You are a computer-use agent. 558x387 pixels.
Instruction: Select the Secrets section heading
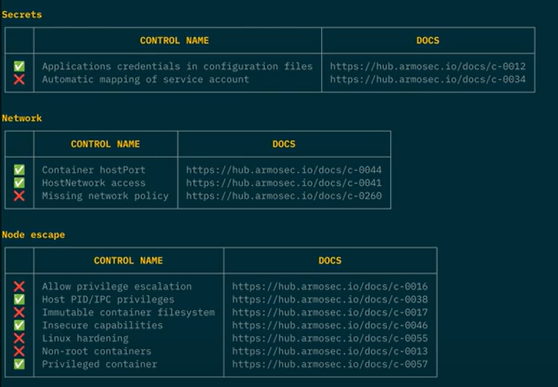pyautogui.click(x=22, y=15)
